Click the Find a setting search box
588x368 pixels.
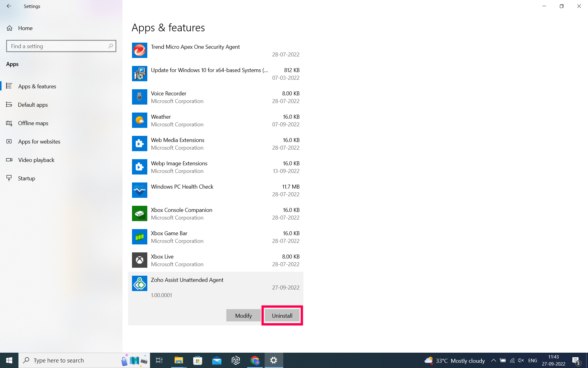pyautogui.click(x=61, y=46)
